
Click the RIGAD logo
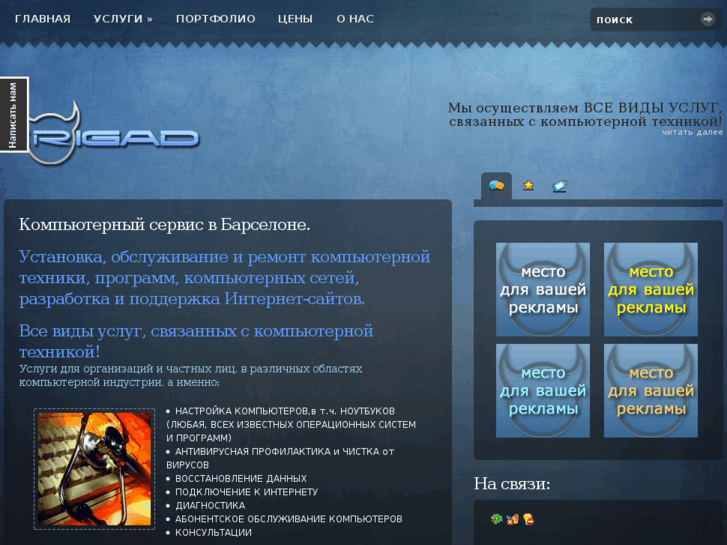tap(114, 135)
